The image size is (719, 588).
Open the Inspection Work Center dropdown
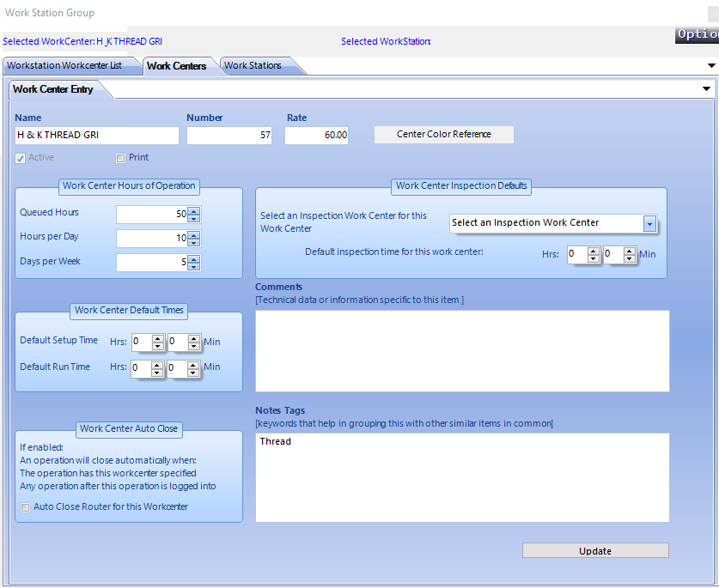click(649, 224)
